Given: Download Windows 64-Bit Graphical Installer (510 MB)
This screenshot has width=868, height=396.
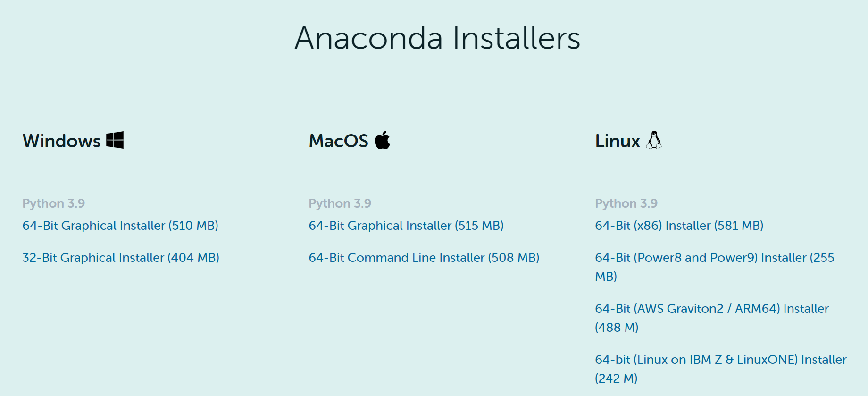Looking at the screenshot, I should (120, 226).
